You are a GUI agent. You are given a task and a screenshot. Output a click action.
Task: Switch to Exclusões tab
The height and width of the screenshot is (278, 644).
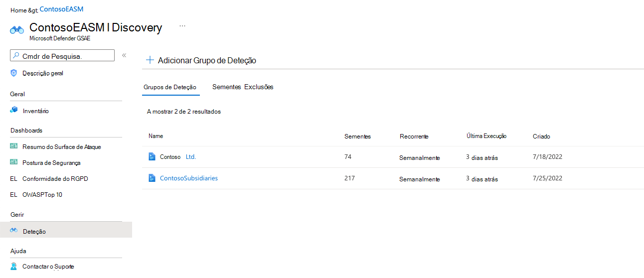[259, 87]
